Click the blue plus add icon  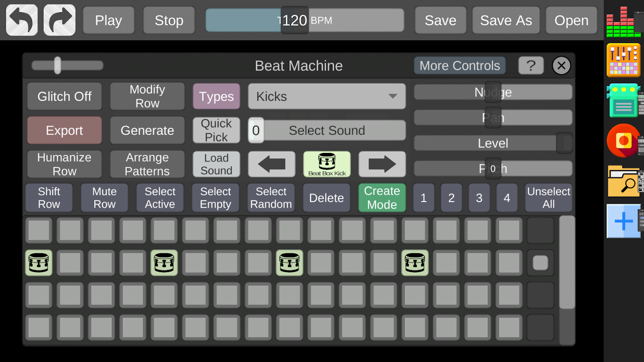click(x=624, y=221)
